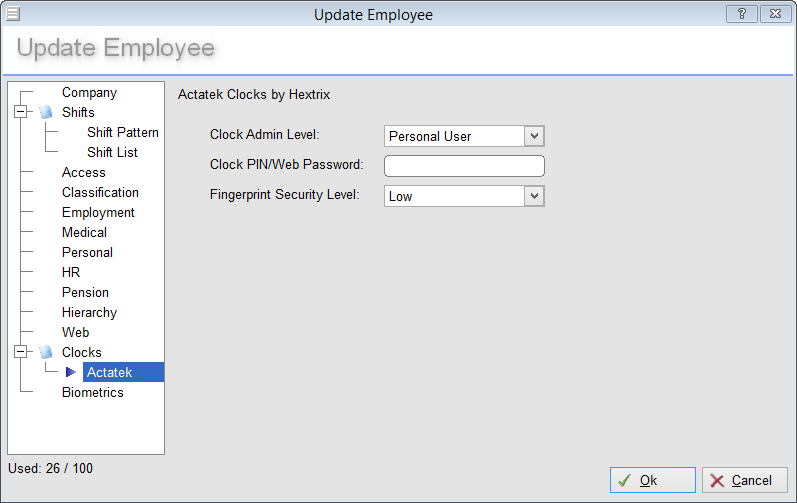Open the Employment section
The image size is (797, 503).
[x=98, y=212]
